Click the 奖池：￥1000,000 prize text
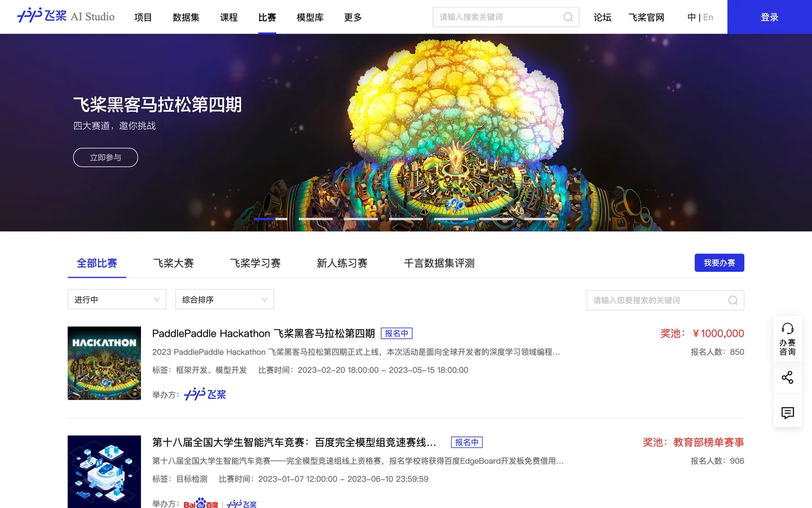 pyautogui.click(x=702, y=334)
